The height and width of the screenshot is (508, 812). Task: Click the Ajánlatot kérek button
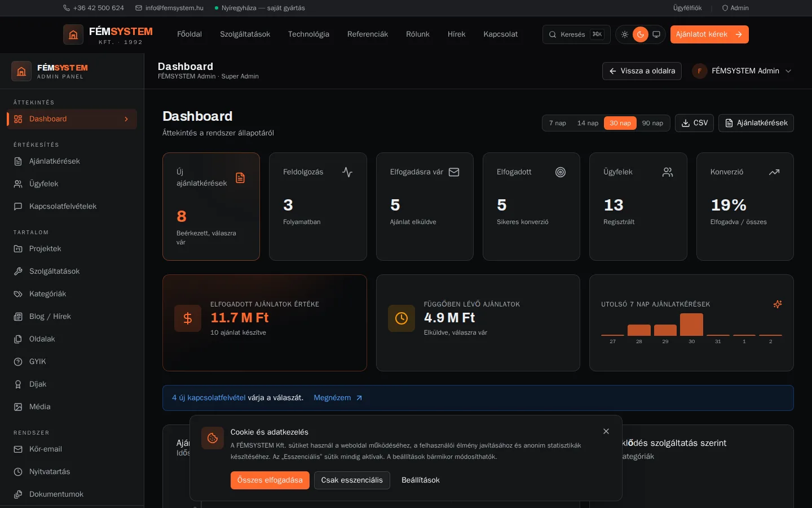[x=709, y=34]
